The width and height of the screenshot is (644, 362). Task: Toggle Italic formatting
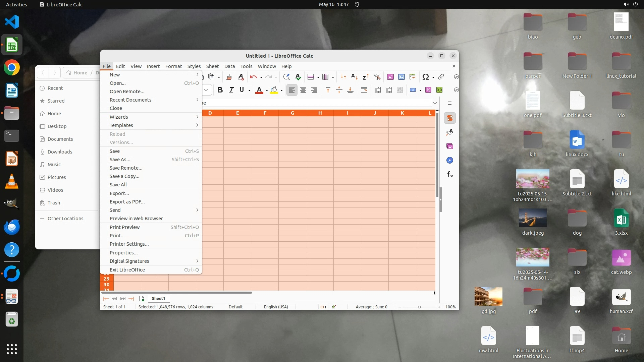[231, 90]
